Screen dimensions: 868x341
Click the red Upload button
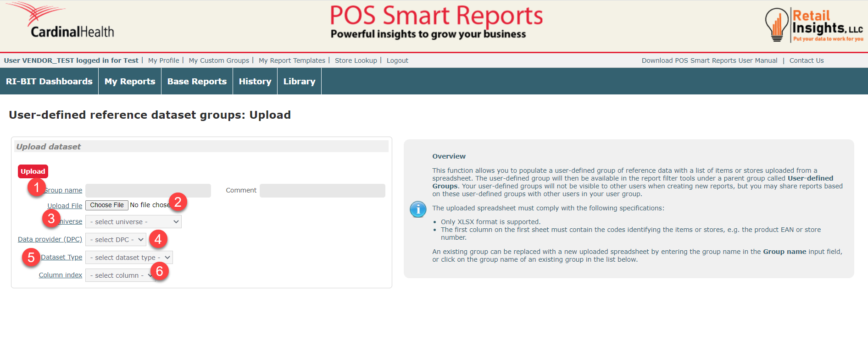point(33,171)
